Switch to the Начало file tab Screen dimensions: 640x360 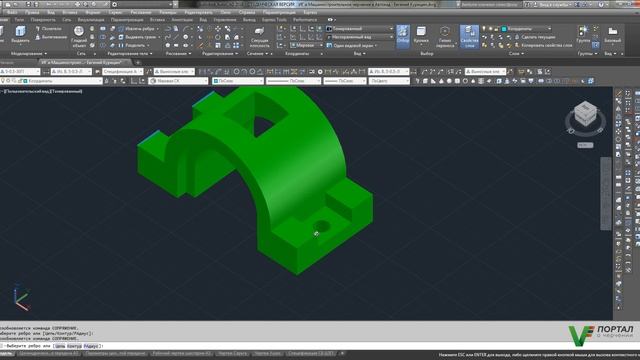7,62
